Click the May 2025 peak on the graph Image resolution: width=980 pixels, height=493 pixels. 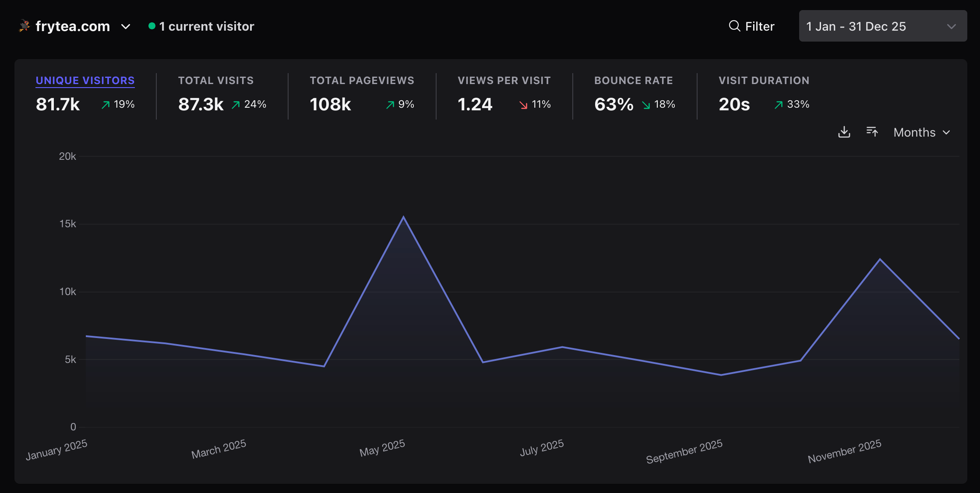pyautogui.click(x=403, y=217)
